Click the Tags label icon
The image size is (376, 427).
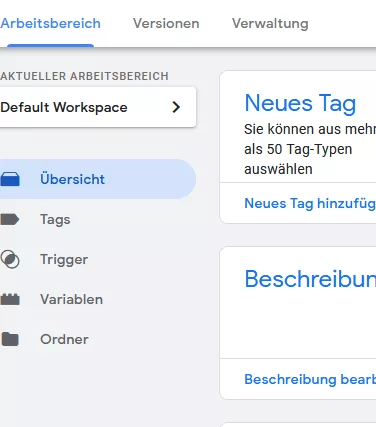10,219
